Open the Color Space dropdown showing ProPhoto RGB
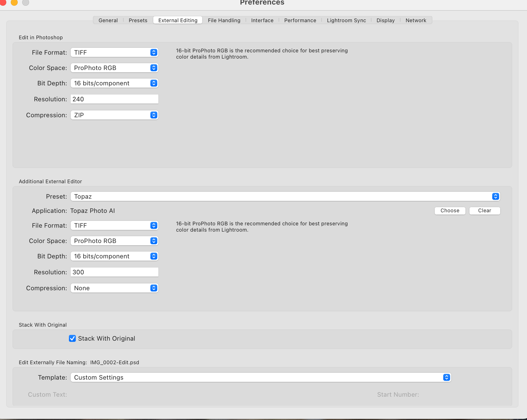This screenshot has height=420, width=527. (114, 68)
